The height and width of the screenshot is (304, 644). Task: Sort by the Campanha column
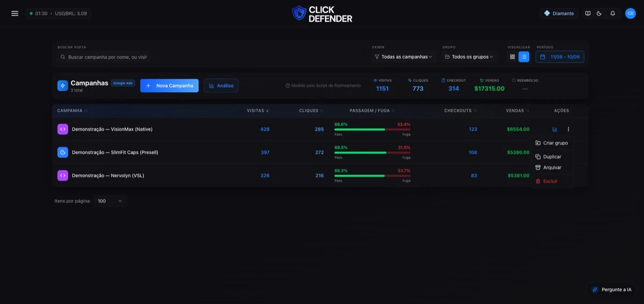[x=72, y=111]
